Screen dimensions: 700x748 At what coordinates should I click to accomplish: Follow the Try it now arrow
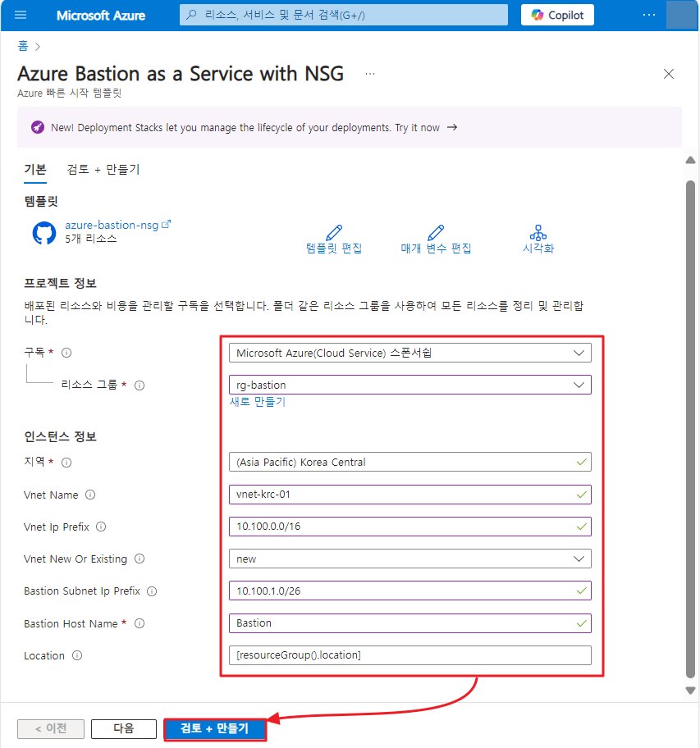pos(452,127)
